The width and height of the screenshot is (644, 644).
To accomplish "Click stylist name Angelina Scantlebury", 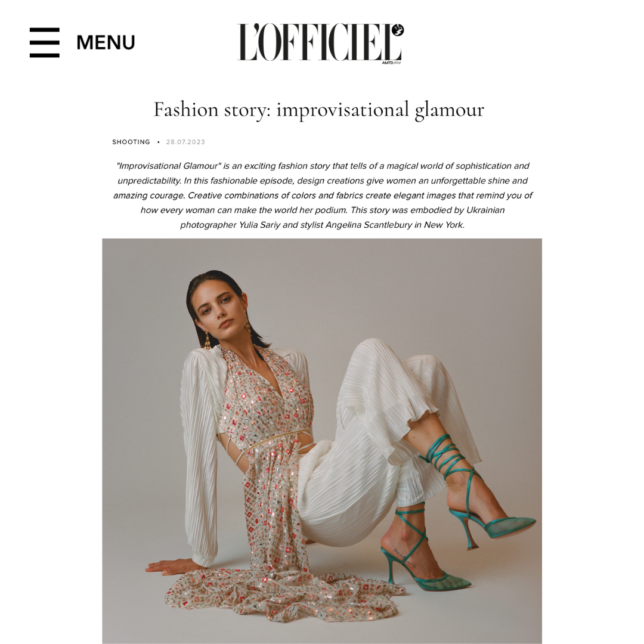I will click(x=369, y=225).
